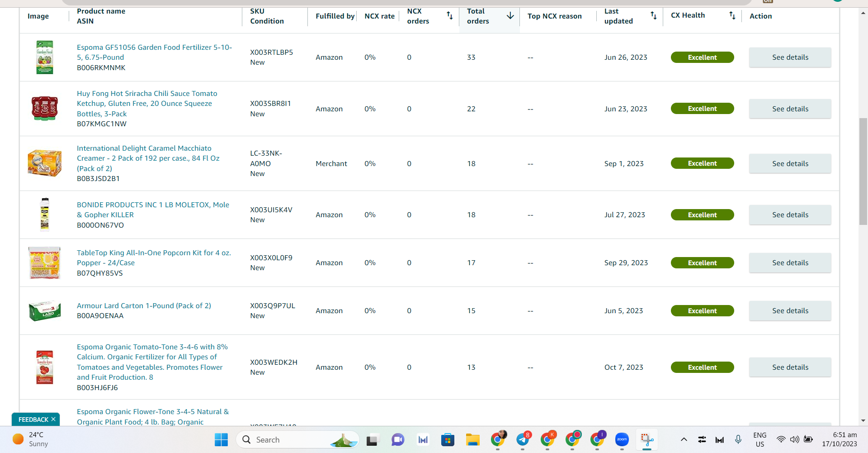Open battery status in system tray
Viewport: 868px width, 453px height.
(808, 439)
